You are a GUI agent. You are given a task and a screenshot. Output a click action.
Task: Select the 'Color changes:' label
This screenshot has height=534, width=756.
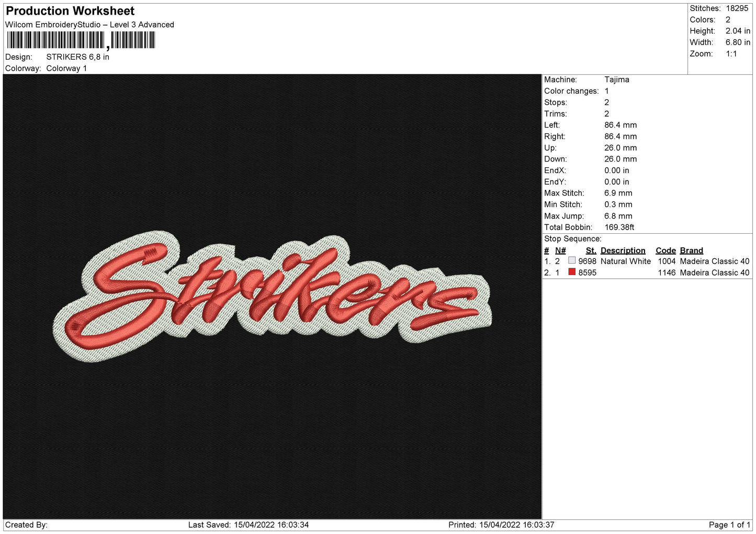click(571, 91)
